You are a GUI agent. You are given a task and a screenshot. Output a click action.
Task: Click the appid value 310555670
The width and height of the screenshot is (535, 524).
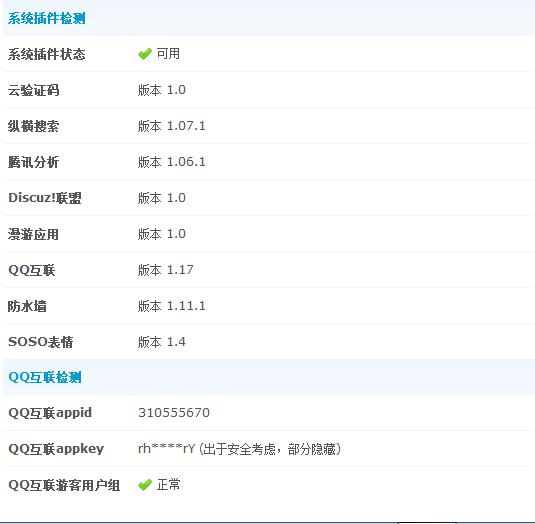(174, 412)
